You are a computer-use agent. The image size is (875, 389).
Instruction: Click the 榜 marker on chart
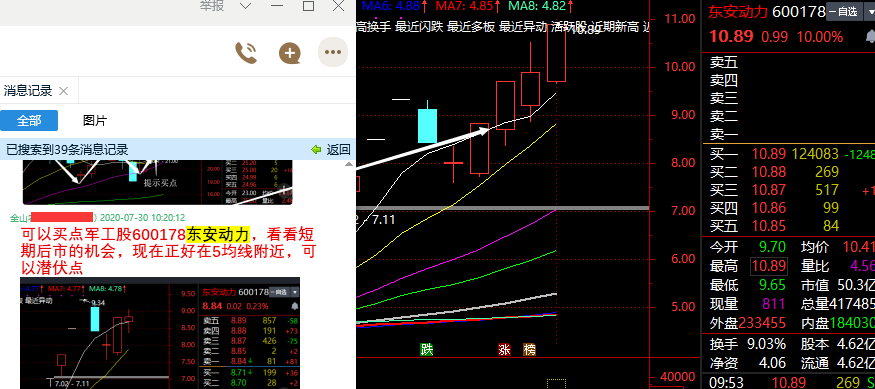pyautogui.click(x=530, y=350)
